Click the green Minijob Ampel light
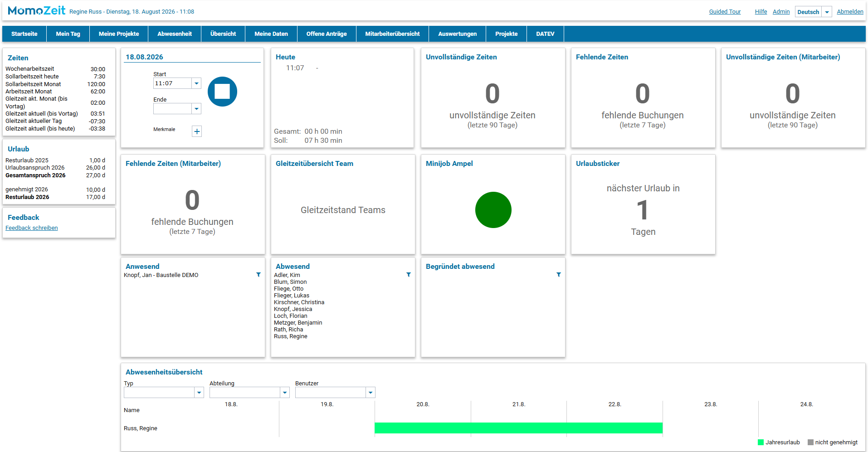 (x=493, y=210)
